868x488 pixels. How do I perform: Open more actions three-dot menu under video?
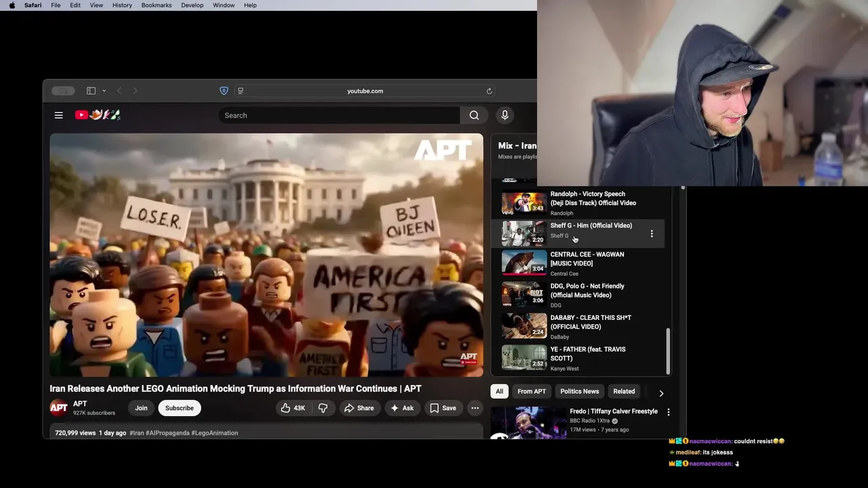pyautogui.click(x=475, y=408)
